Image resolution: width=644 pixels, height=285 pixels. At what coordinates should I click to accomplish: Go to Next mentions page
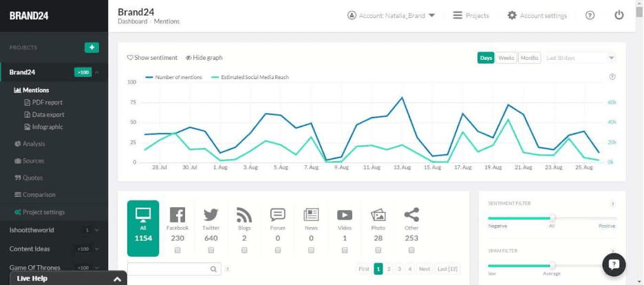tap(425, 269)
